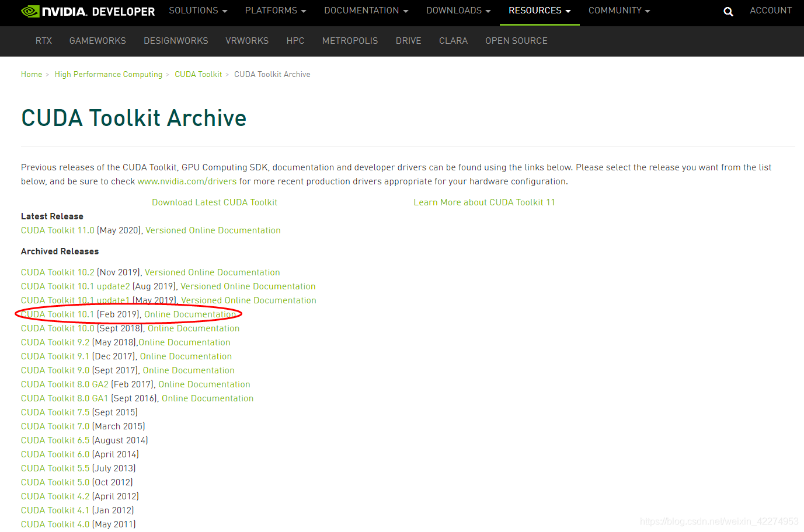804x532 pixels.
Task: Open CUDA Toolkit 11.0 release link
Action: (x=58, y=230)
